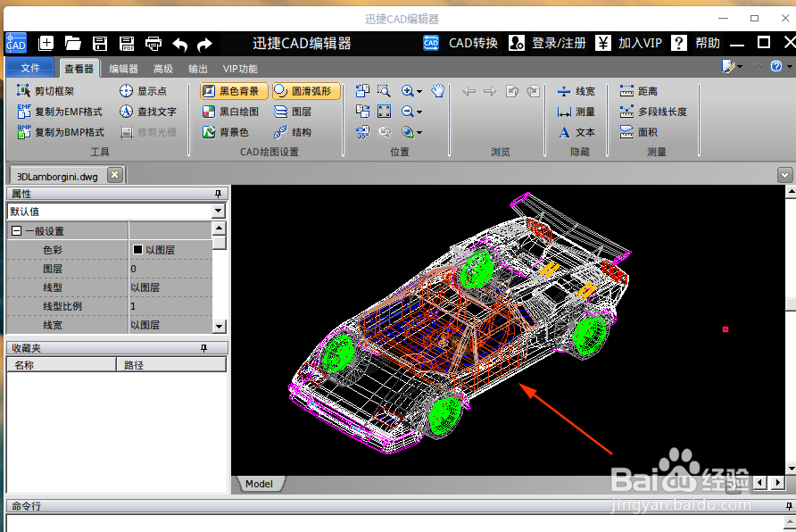Select the Model layout tab
Image resolution: width=796 pixels, height=532 pixels.
260,484
